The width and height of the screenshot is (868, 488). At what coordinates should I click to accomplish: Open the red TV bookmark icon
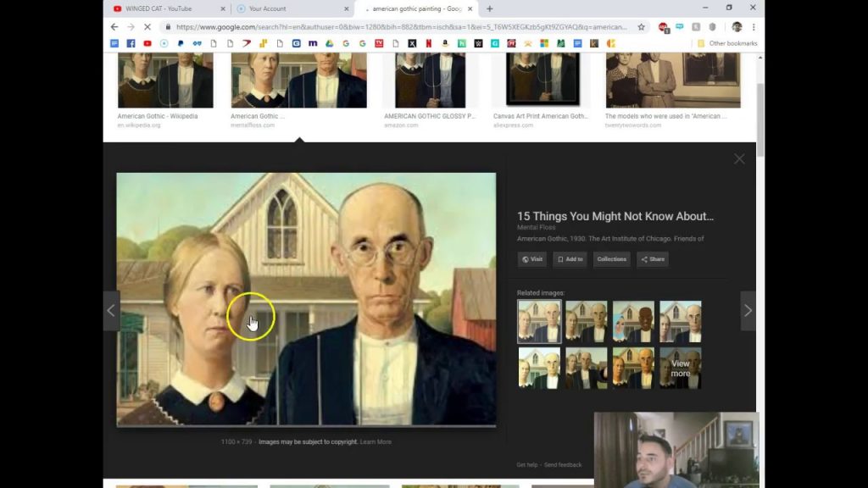(x=379, y=43)
